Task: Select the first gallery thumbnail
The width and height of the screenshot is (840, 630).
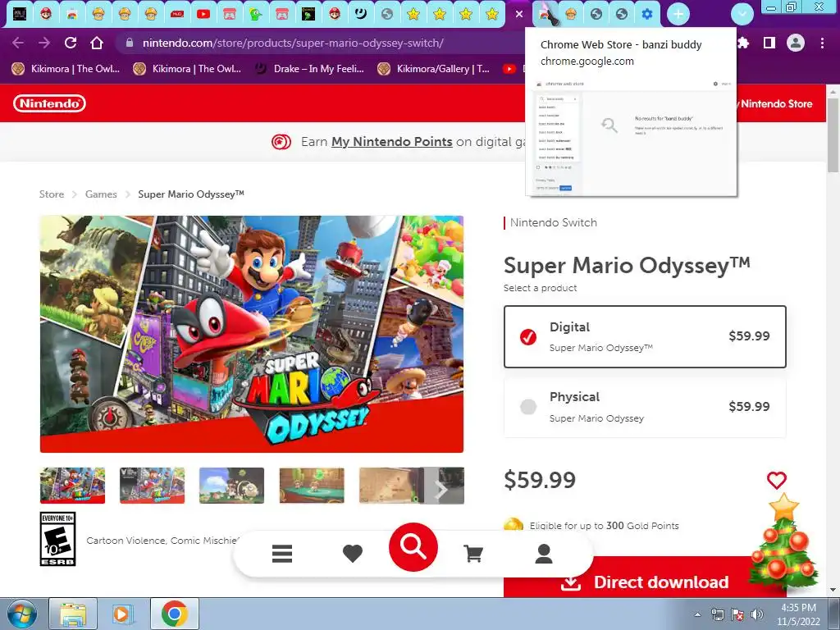Action: pos(72,486)
